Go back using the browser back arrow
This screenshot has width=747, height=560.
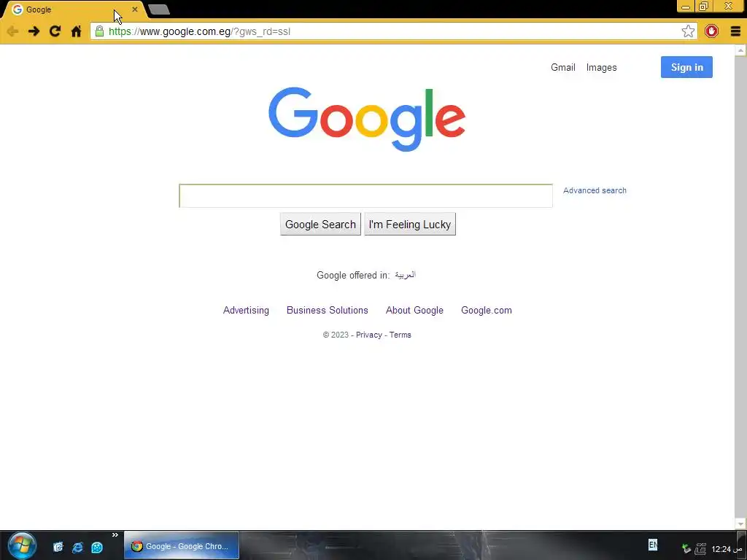12,31
